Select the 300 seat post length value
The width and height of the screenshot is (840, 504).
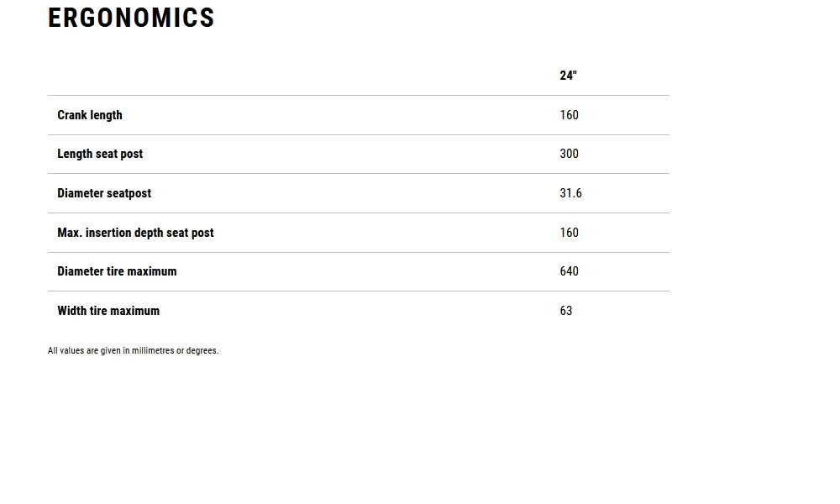click(570, 154)
